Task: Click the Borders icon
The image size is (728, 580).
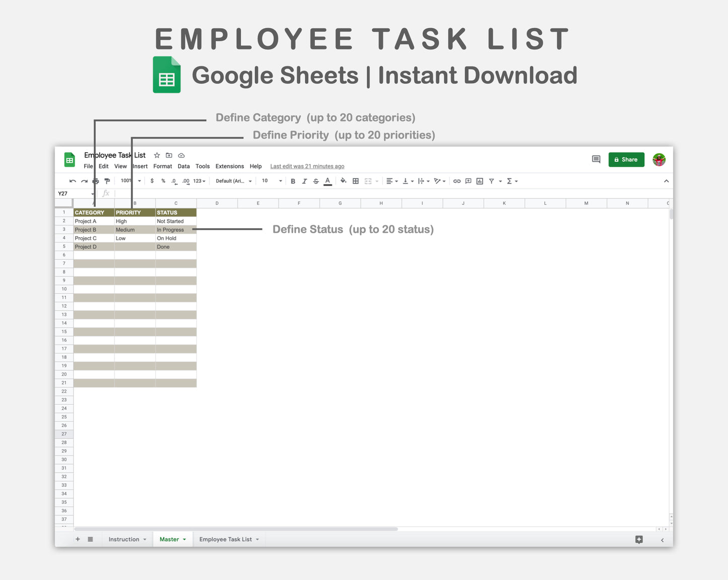Action: (x=355, y=181)
